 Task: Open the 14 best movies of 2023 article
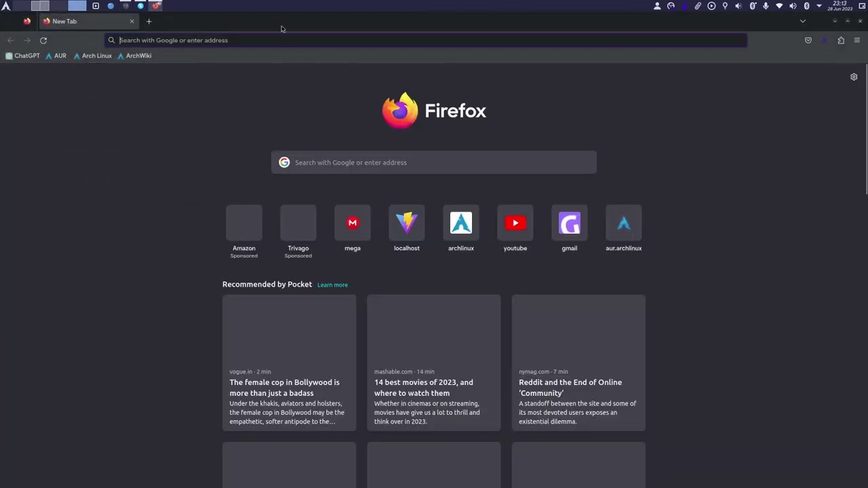(434, 362)
